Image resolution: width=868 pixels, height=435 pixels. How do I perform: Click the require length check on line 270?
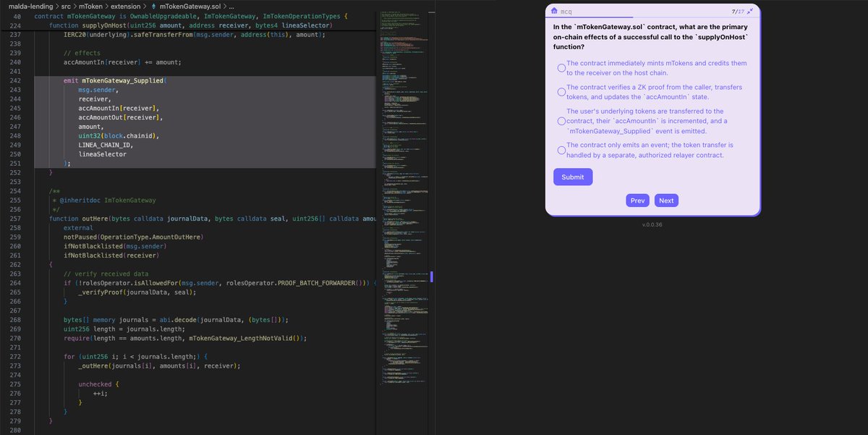click(x=185, y=337)
